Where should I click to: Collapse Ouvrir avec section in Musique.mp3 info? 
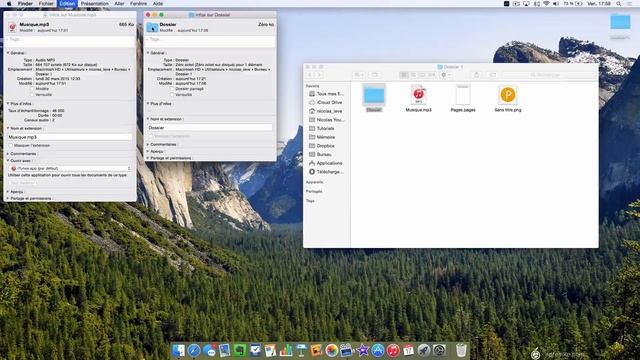pyautogui.click(x=8, y=161)
